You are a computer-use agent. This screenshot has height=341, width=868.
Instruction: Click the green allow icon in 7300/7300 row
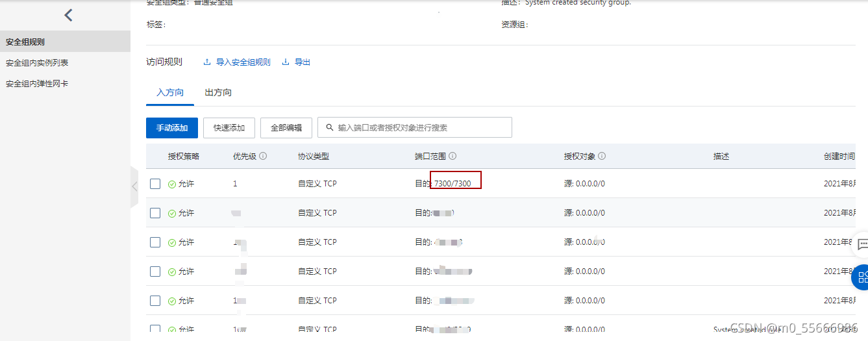click(172, 184)
